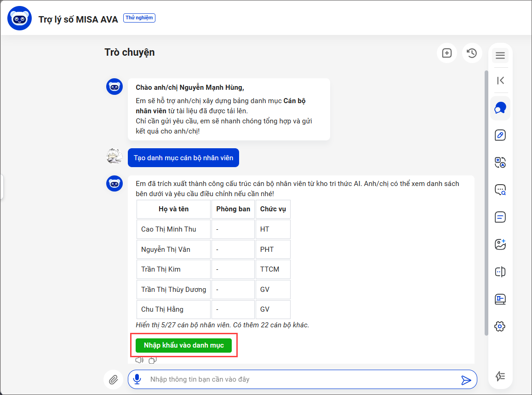Select the chat bubble sidebar icon
The height and width of the screenshot is (395, 532).
(x=500, y=108)
